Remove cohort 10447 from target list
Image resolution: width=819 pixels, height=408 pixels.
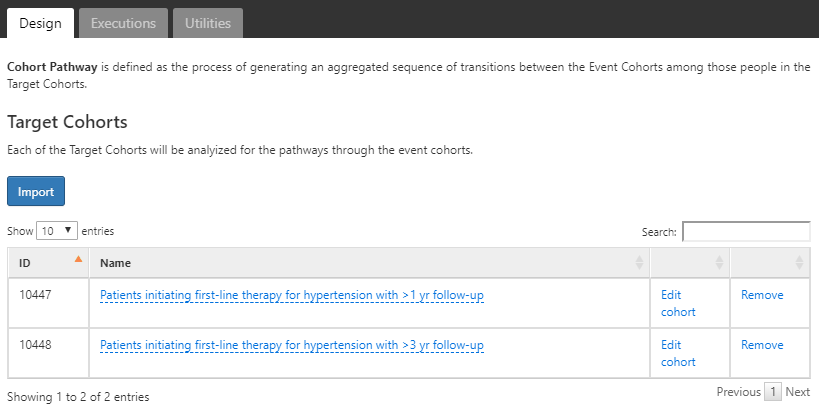point(762,295)
